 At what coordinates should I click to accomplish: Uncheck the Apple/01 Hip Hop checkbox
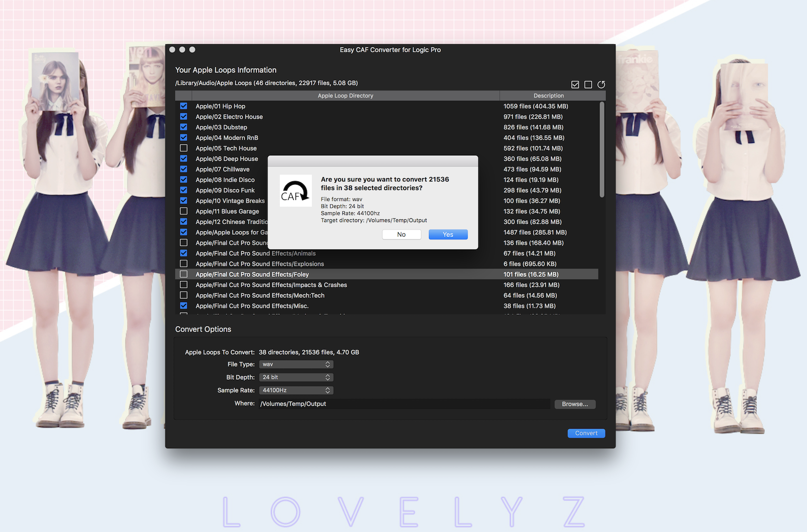184,106
